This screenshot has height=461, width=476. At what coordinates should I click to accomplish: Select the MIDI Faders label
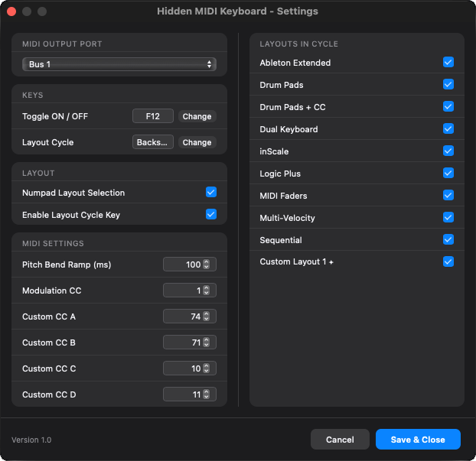[284, 196]
